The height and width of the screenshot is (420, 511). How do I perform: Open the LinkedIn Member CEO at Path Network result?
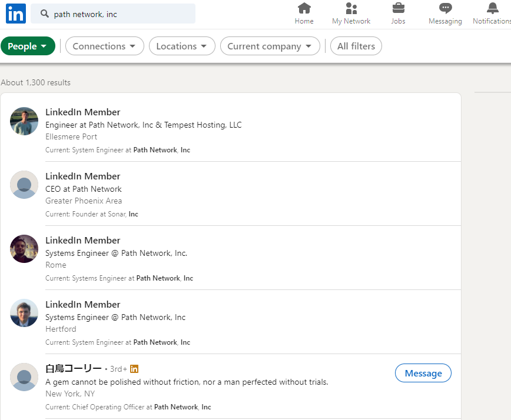click(82, 176)
